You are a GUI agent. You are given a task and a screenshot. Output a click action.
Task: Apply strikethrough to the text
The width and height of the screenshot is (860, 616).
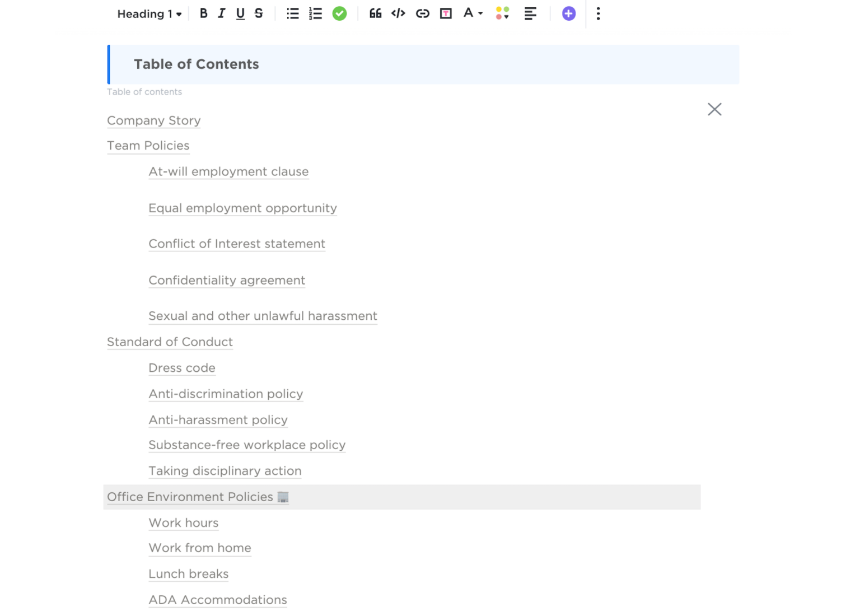pos(258,13)
